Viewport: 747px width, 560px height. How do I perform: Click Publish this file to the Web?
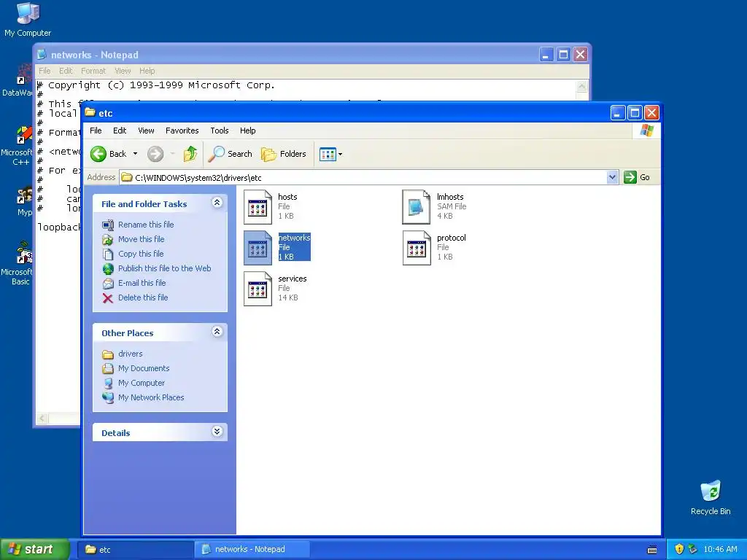(x=164, y=268)
